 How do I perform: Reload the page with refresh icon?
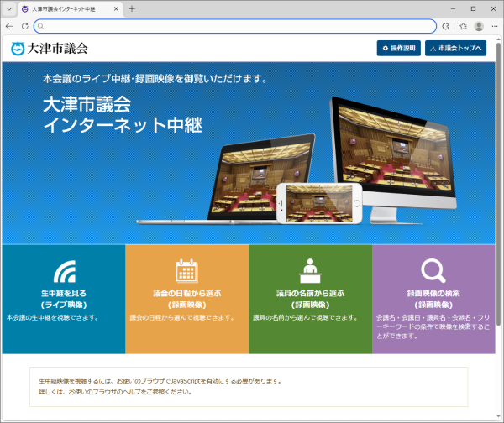[x=24, y=26]
